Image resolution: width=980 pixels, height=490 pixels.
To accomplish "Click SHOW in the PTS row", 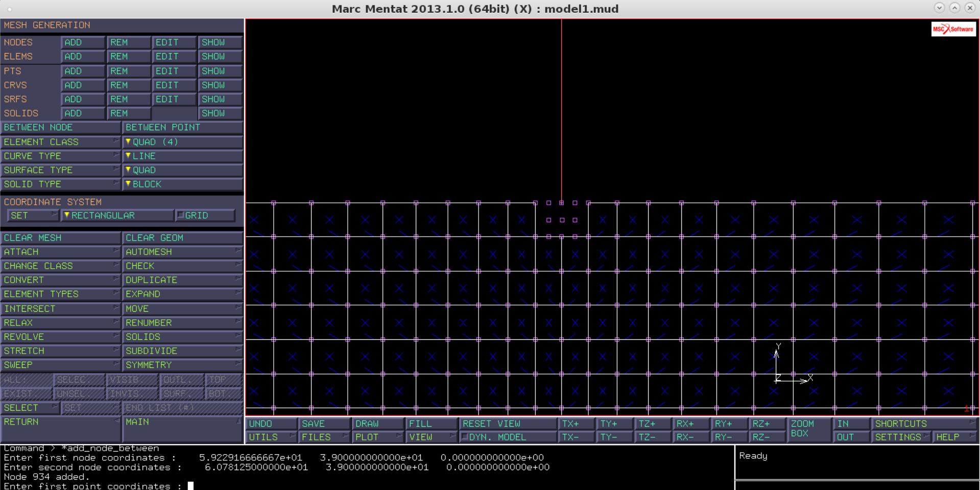I will click(x=220, y=71).
